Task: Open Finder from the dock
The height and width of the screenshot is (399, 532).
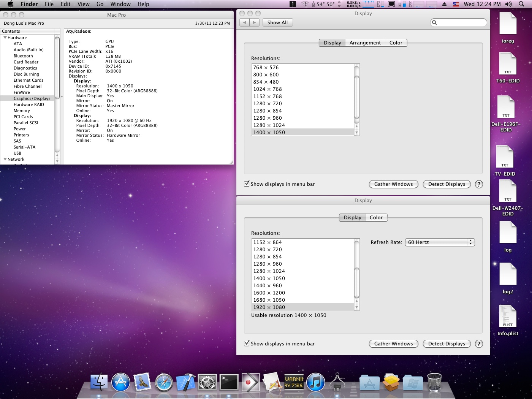Action: [99, 382]
